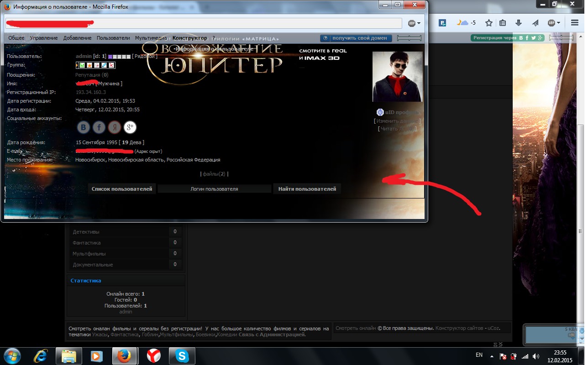Viewport: 588px width, 365px height.
Task: Register via Twitter icon on main page
Action: pyautogui.click(x=534, y=38)
